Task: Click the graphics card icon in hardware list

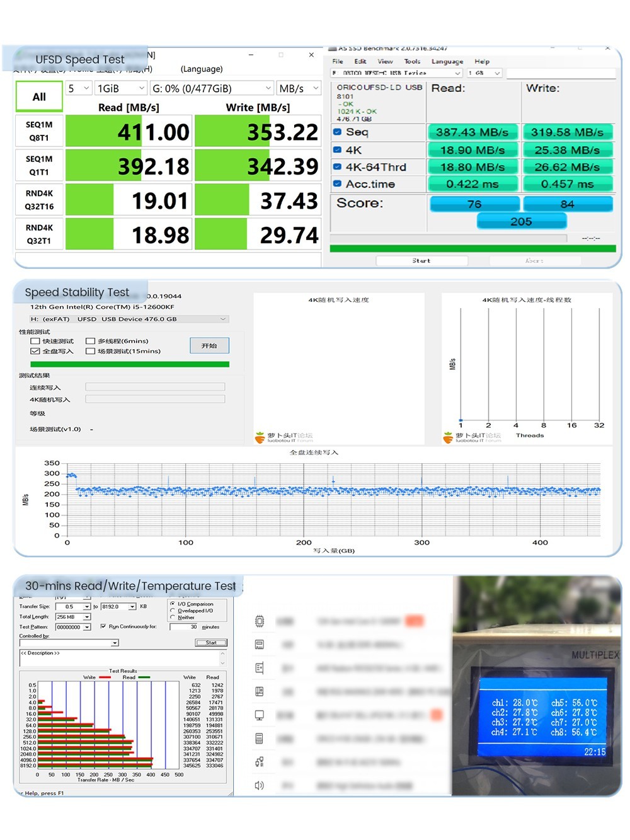Action: [259, 668]
